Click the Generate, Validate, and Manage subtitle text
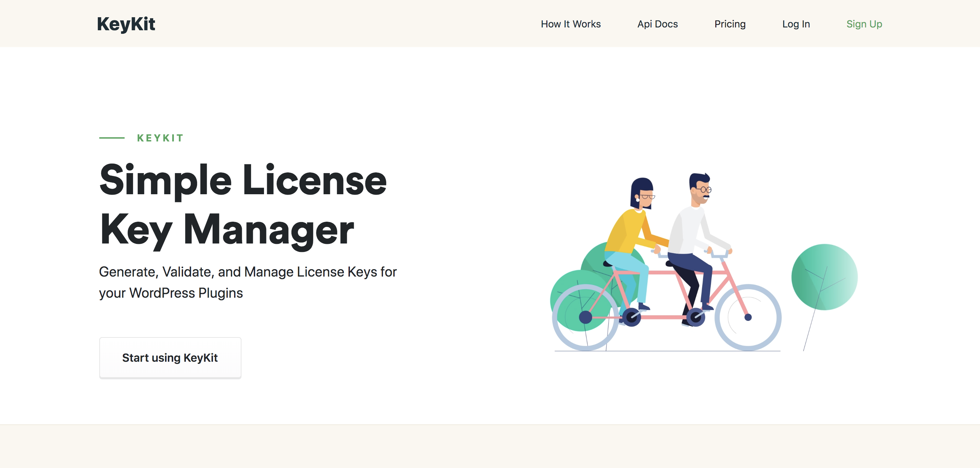The height and width of the screenshot is (468, 980). click(x=248, y=282)
